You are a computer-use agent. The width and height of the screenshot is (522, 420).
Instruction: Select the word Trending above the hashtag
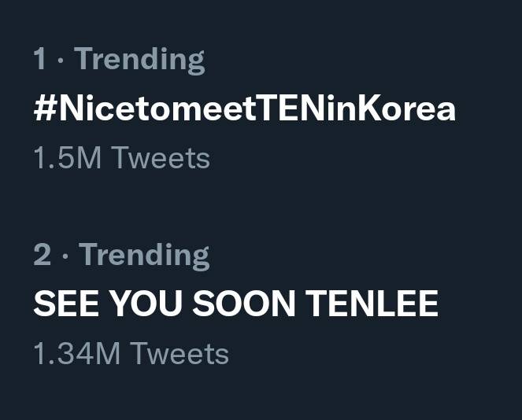[139, 60]
